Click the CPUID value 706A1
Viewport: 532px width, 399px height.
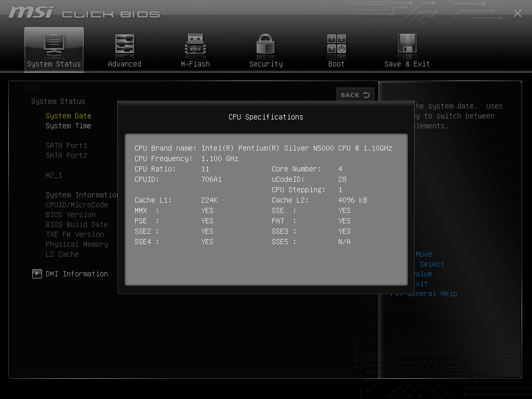[x=211, y=179]
